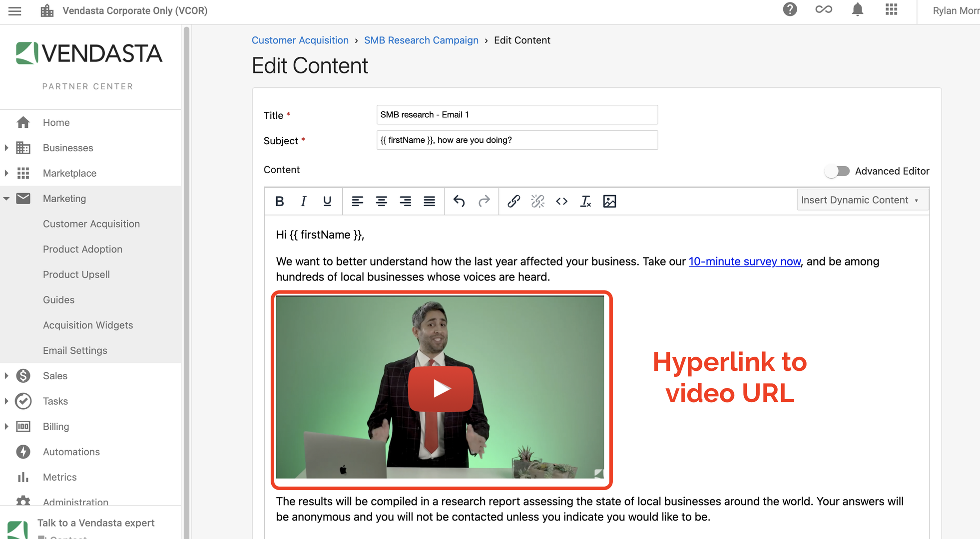Apply italic formatting
Viewport: 980px width, 539px height.
[303, 201]
